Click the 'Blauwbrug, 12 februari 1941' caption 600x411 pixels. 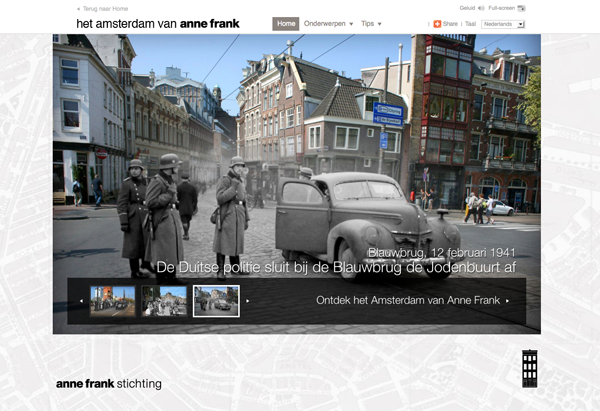(x=441, y=253)
